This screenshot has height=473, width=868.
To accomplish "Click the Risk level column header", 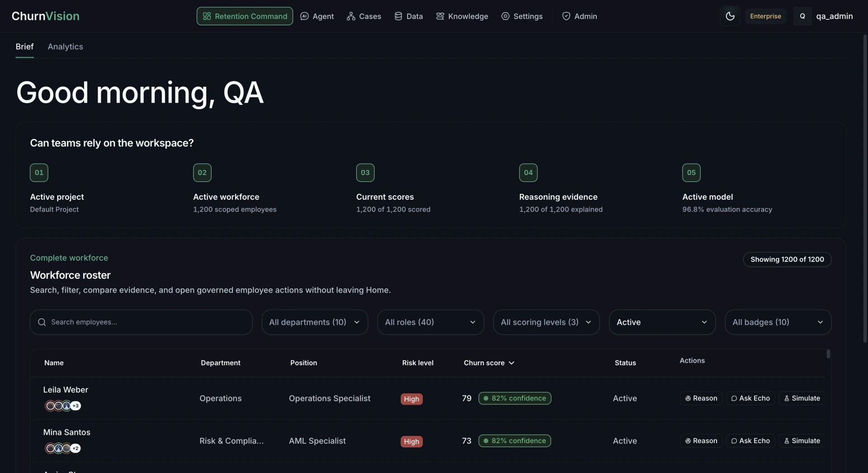I will [418, 363].
